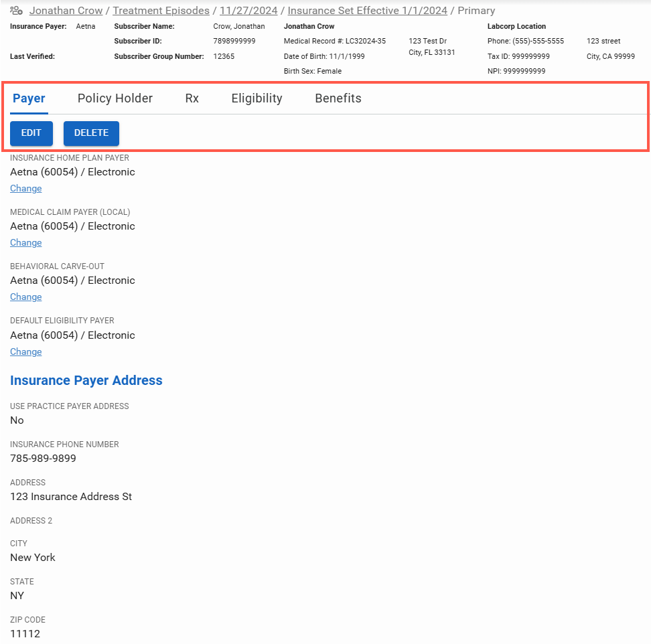Viewport: 651px width, 644px height.
Task: Go to Treatment Episodes breadcrumb
Action: pos(161,11)
